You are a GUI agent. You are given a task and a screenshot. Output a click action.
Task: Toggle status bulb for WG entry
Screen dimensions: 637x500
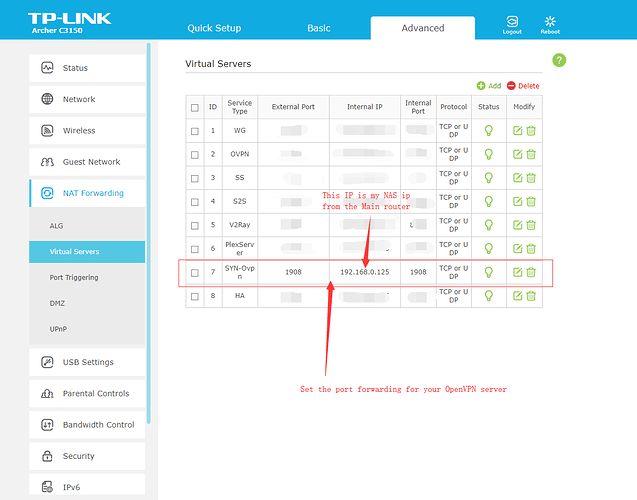click(488, 130)
